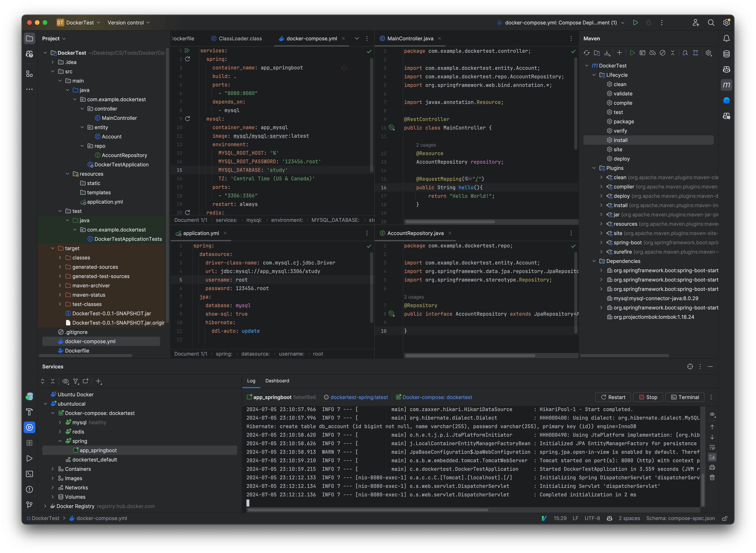This screenshot has width=756, height=553.
Task: Expand all nodes in Services toolbar
Action: pos(42,381)
